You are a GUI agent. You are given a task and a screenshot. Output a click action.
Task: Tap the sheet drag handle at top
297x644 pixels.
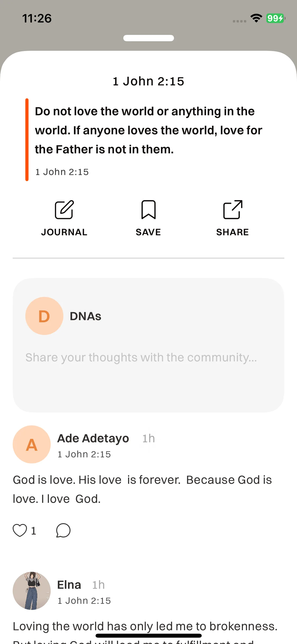148,38
